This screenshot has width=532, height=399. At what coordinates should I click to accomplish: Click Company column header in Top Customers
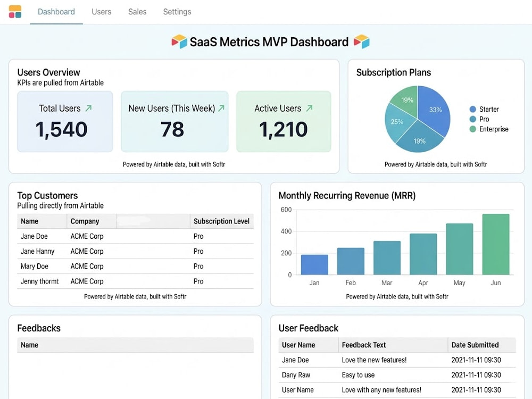point(92,221)
